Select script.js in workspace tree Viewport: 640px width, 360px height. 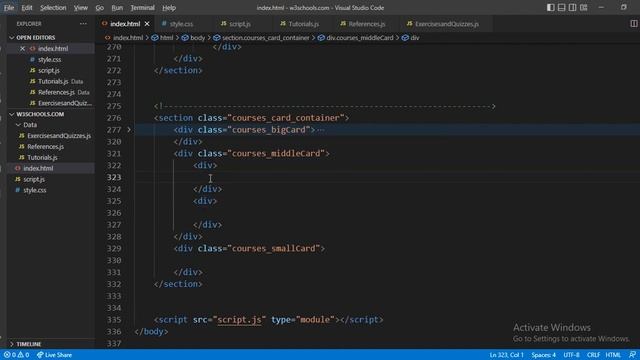click(34, 179)
